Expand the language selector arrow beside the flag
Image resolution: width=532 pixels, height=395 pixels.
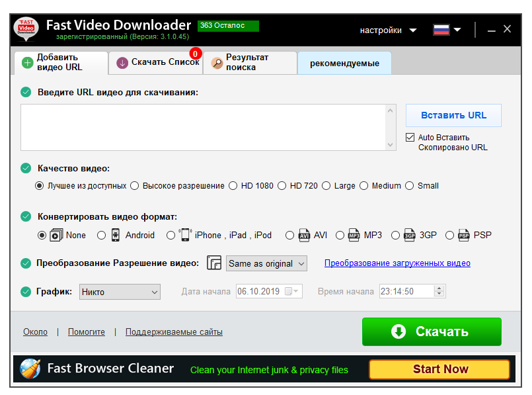tap(457, 30)
